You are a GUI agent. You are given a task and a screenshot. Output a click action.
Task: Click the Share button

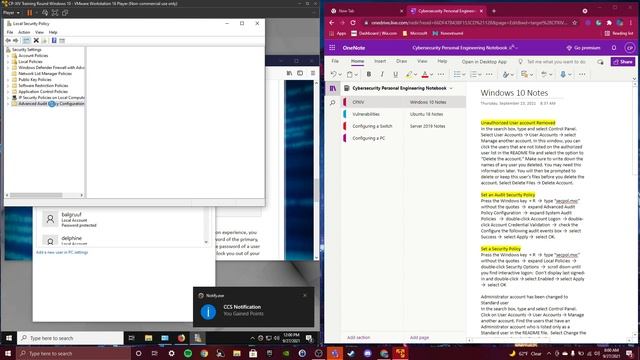click(x=623, y=62)
